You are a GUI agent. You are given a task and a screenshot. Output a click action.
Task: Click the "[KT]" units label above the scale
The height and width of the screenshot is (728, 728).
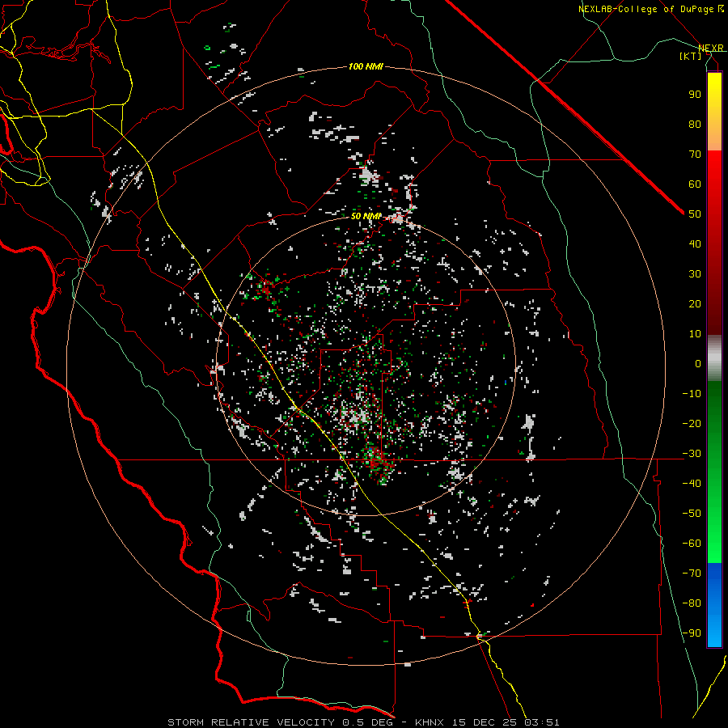691,56
